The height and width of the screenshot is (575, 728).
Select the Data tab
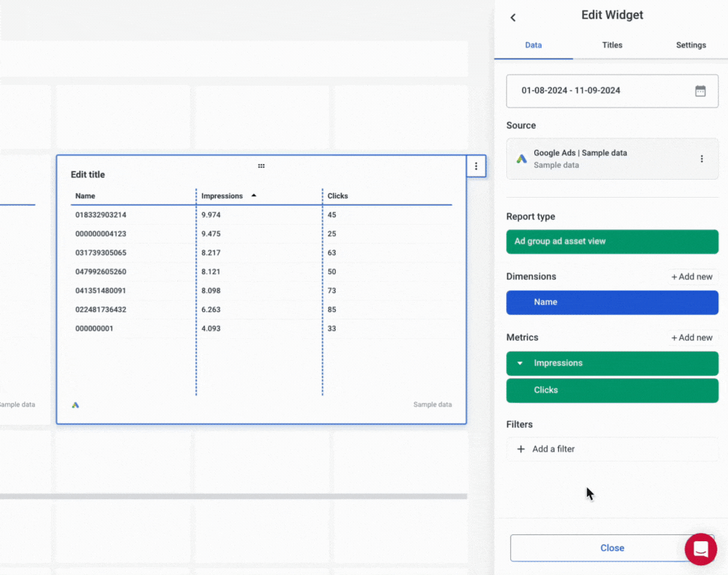coord(533,45)
